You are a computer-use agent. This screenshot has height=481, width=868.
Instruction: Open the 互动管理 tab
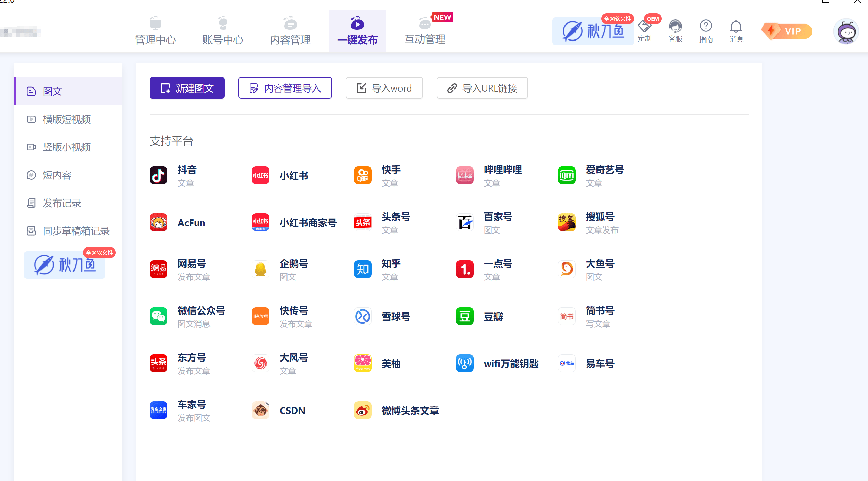coord(425,31)
